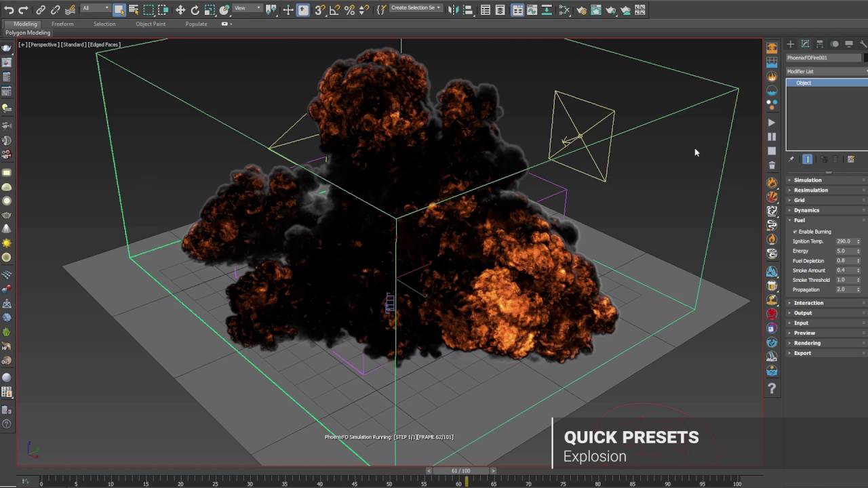Toggle Use Pivot Point Center button

[x=271, y=10]
